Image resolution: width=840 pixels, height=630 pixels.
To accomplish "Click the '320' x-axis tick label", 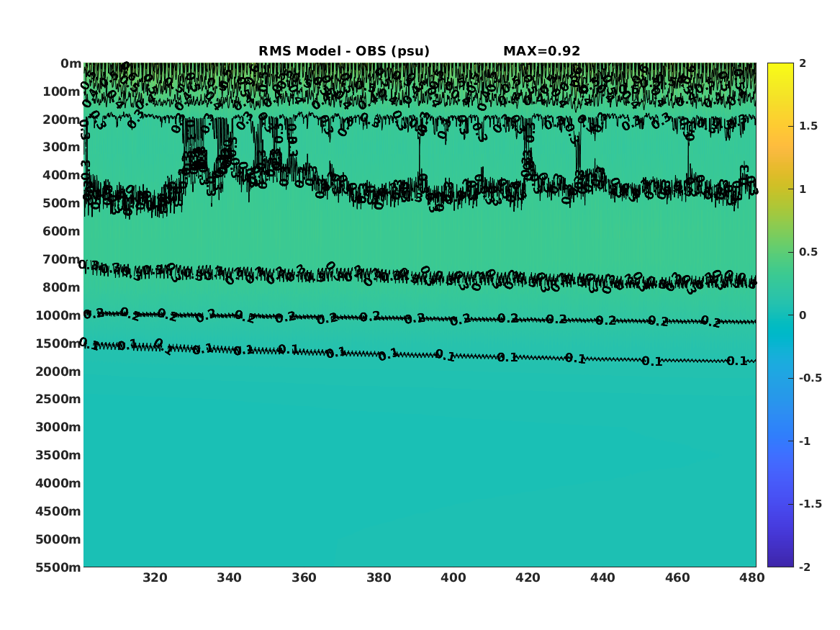I will click(155, 577).
